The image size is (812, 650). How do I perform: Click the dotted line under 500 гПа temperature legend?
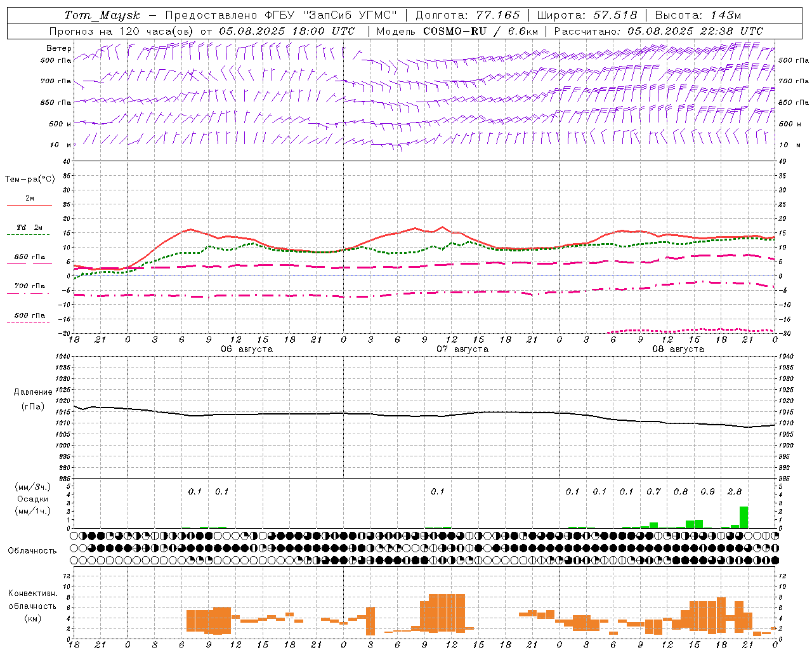[x=28, y=322]
